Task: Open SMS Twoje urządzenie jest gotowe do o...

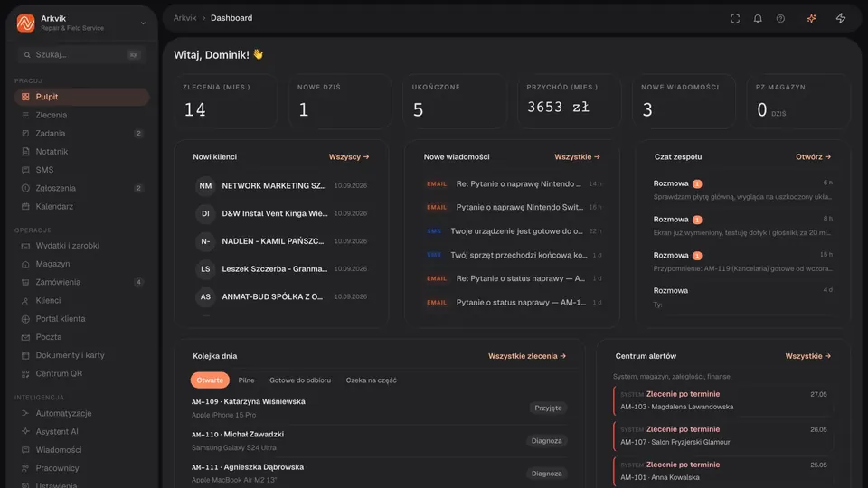Action: [x=512, y=231]
